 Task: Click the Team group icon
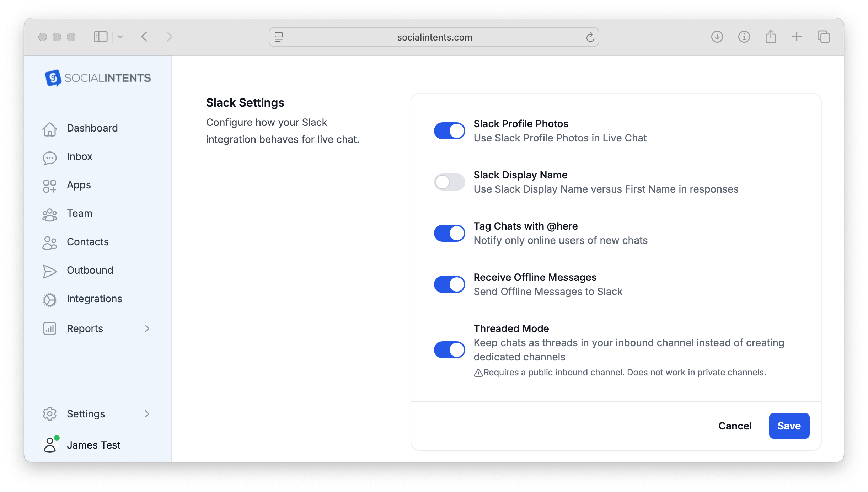(x=50, y=214)
